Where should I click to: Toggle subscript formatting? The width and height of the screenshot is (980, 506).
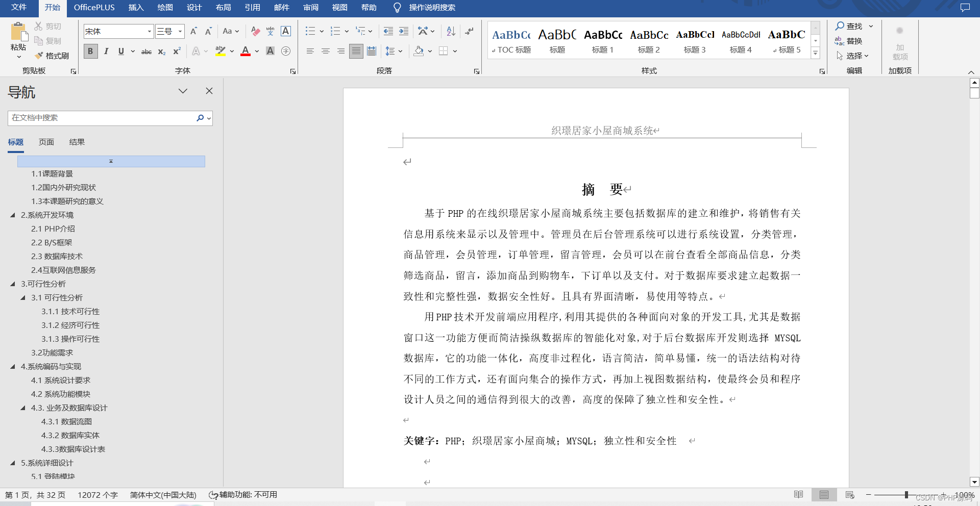pos(162,51)
